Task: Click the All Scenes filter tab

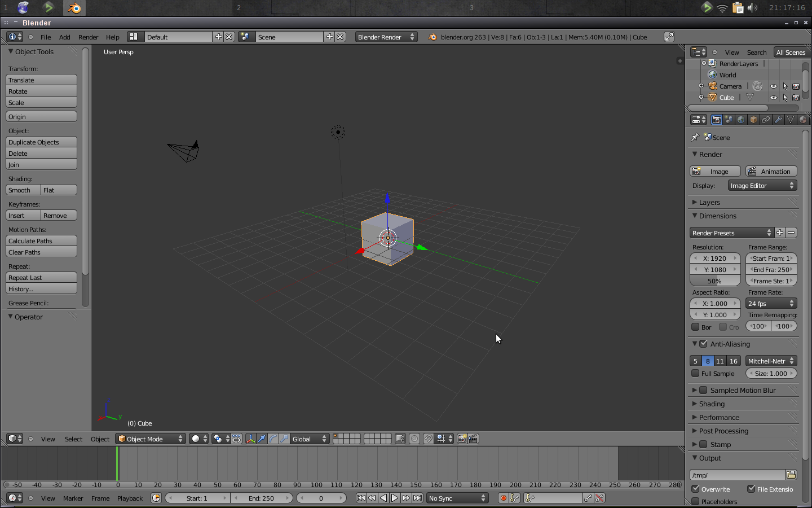Action: (x=791, y=52)
